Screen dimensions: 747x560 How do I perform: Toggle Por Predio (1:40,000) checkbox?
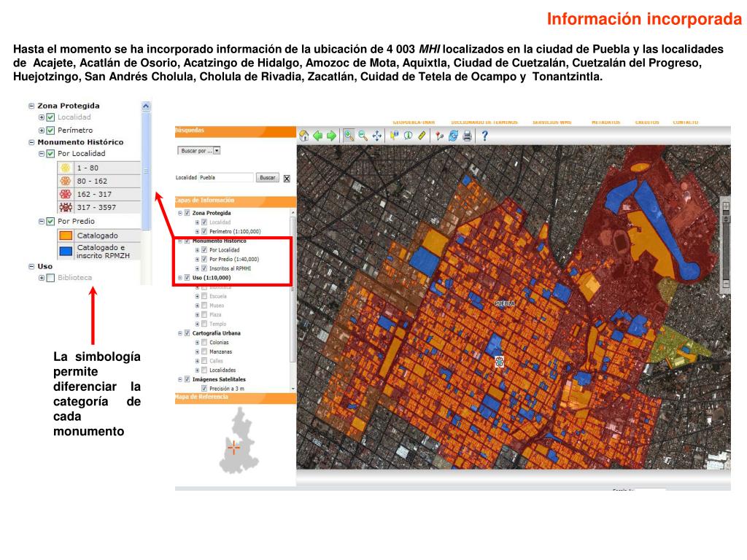point(204,259)
